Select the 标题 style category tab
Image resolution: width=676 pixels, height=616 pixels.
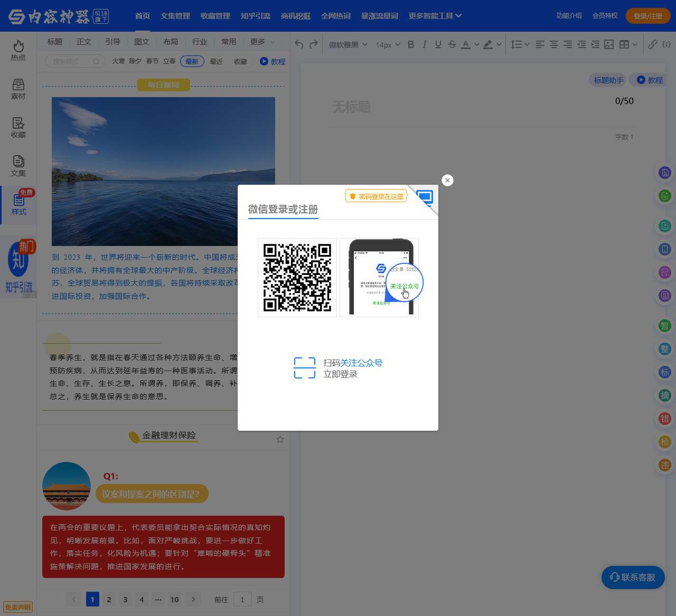[x=55, y=42]
